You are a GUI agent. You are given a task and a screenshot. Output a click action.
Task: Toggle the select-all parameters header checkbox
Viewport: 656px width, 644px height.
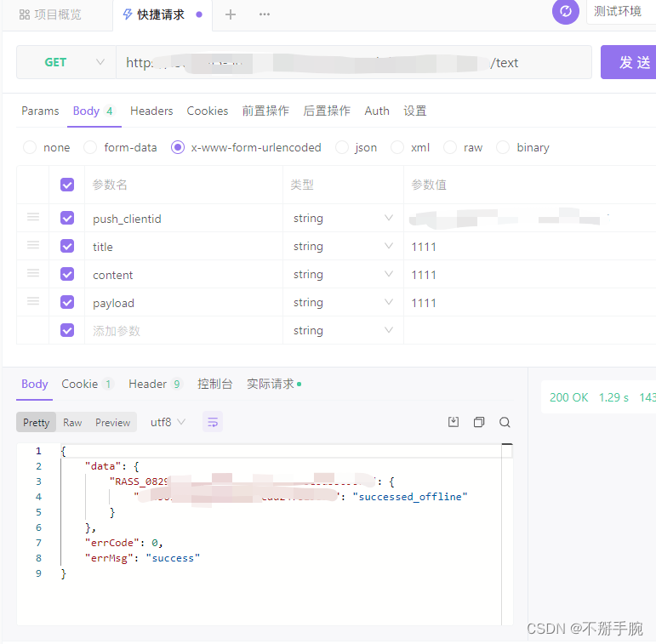pyautogui.click(x=67, y=185)
